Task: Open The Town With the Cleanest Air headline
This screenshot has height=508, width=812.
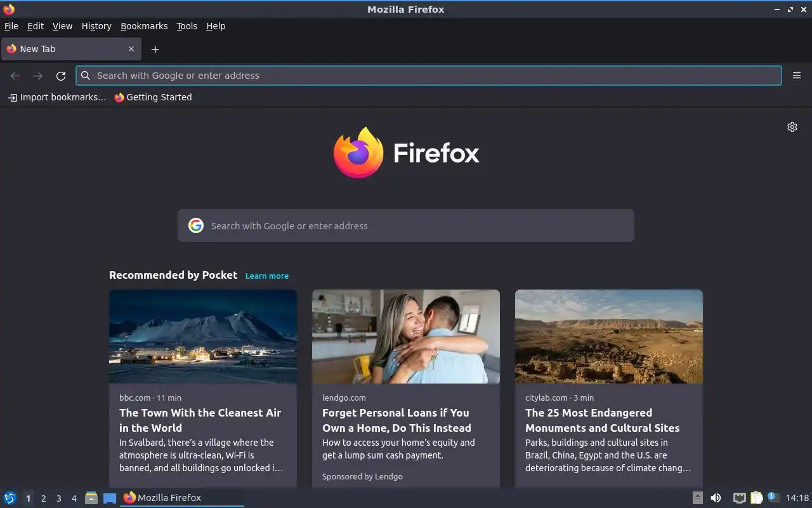Action: [200, 420]
